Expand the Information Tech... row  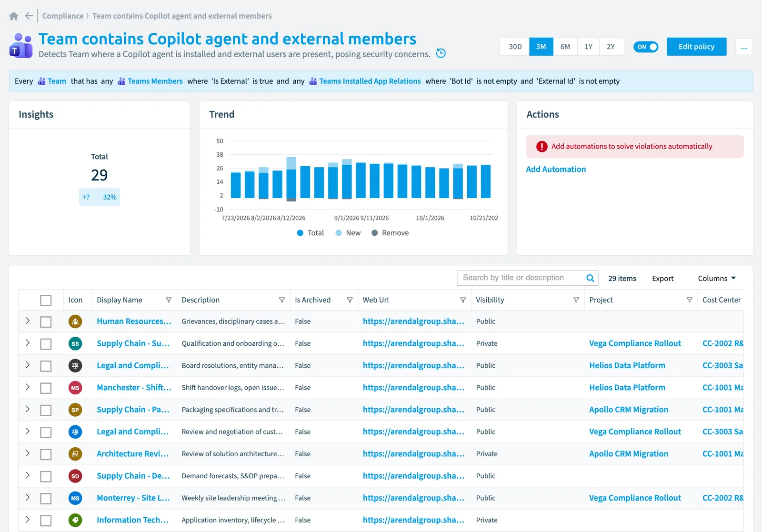pyautogui.click(x=28, y=520)
